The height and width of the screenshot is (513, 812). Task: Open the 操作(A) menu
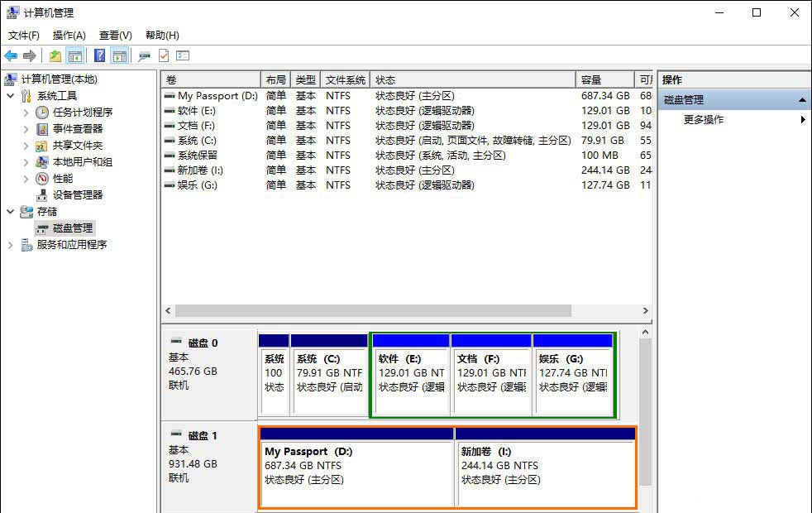pos(69,35)
